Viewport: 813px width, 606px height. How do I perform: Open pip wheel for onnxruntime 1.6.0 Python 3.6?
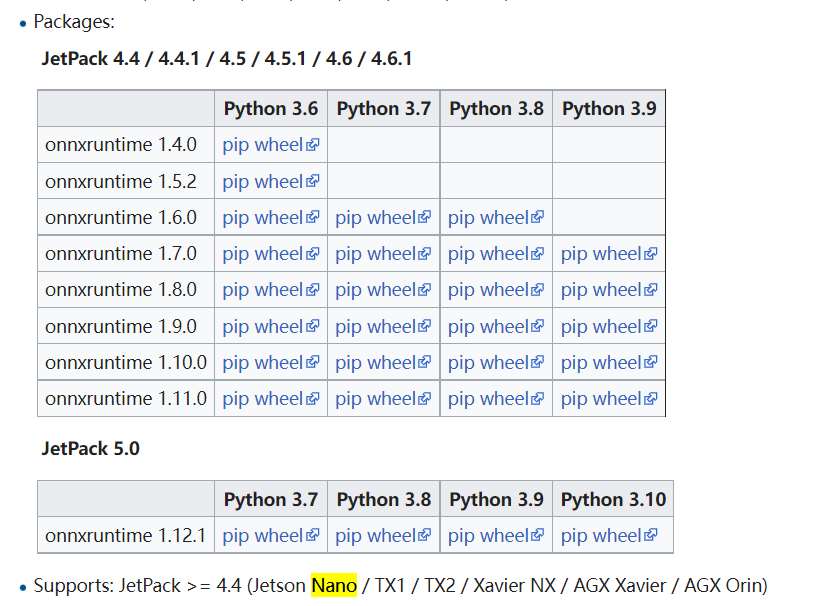point(262,217)
